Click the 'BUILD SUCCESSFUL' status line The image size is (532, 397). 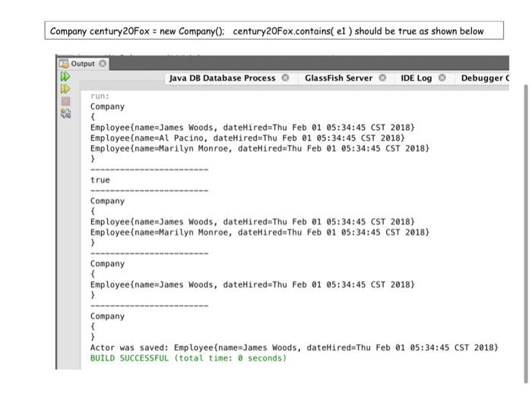coord(188,358)
